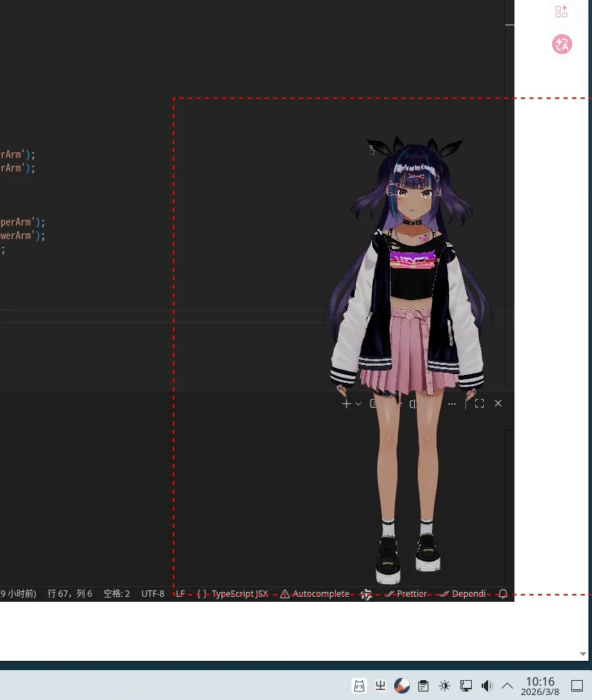592x700 pixels.
Task: Click the scrollbar down arrow on the right
Action: (583, 654)
